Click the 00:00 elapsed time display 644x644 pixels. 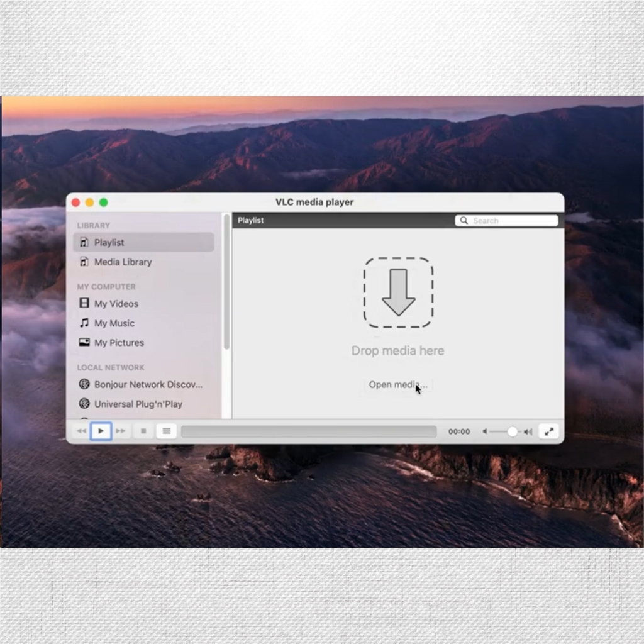458,431
